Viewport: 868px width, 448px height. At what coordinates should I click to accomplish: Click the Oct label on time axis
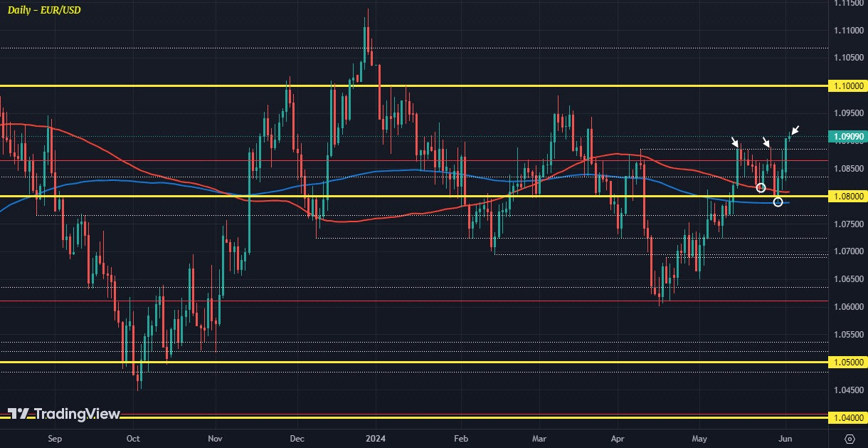(x=132, y=439)
